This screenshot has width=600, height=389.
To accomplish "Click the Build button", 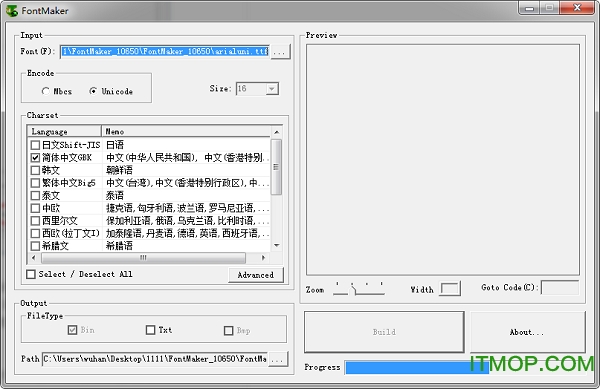I will click(384, 332).
